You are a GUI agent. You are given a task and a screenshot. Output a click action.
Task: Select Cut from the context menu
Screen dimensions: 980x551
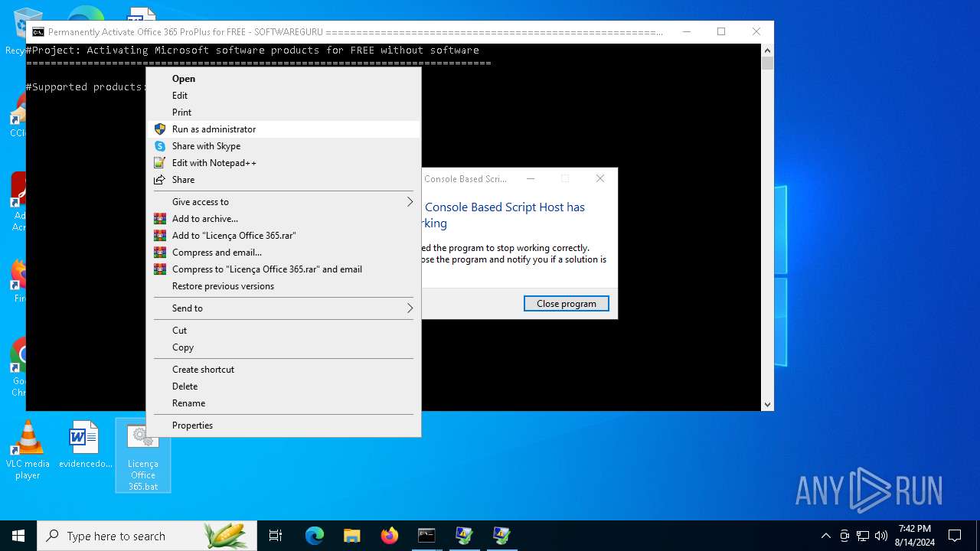pos(283,331)
